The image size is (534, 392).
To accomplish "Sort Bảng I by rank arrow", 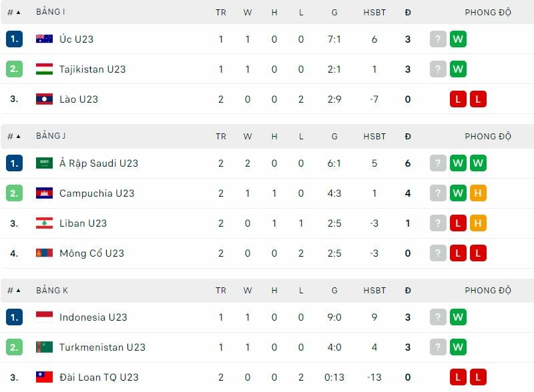I will (x=18, y=13).
